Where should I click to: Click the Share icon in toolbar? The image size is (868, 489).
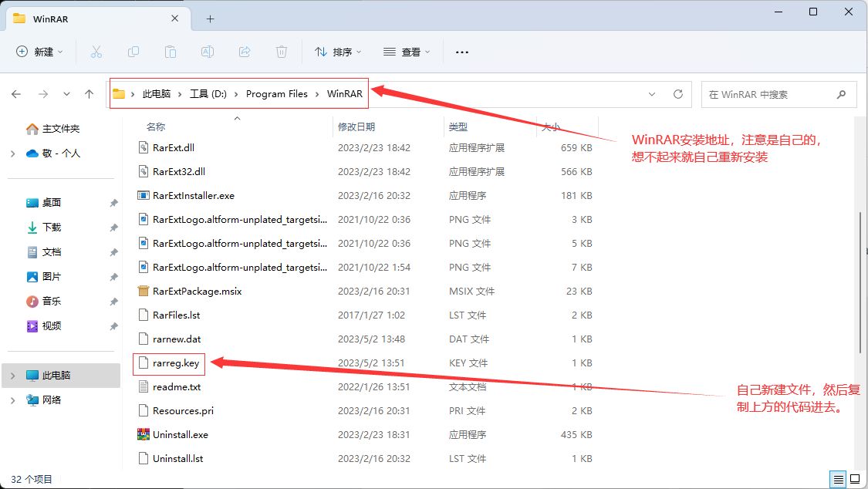tap(245, 52)
